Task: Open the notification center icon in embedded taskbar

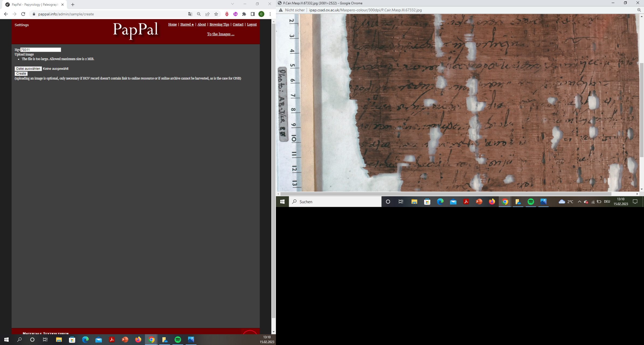Action: click(635, 202)
